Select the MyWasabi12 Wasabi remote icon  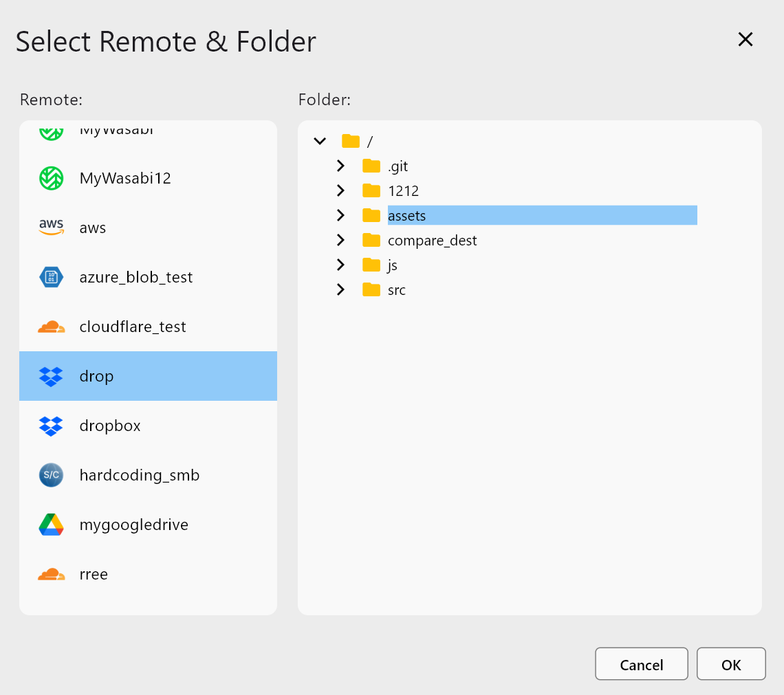(x=52, y=177)
